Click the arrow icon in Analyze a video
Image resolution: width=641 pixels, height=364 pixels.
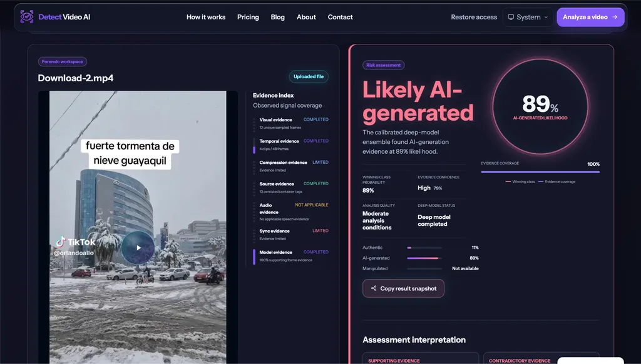click(615, 17)
